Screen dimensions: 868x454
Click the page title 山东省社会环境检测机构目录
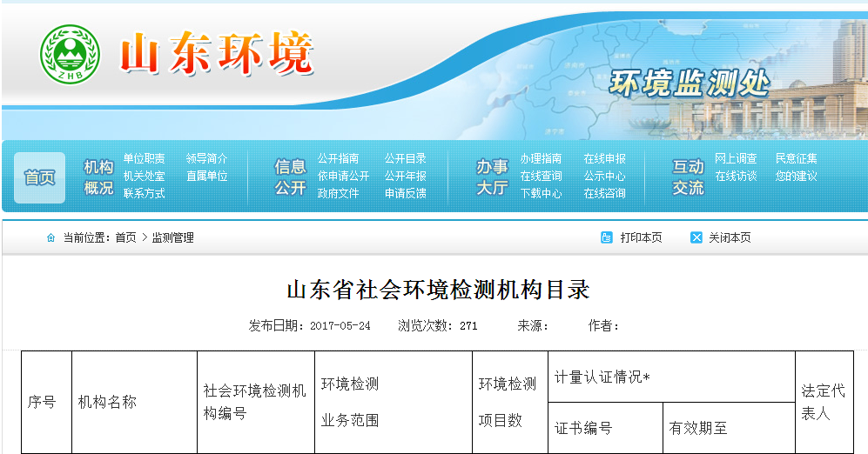point(438,290)
